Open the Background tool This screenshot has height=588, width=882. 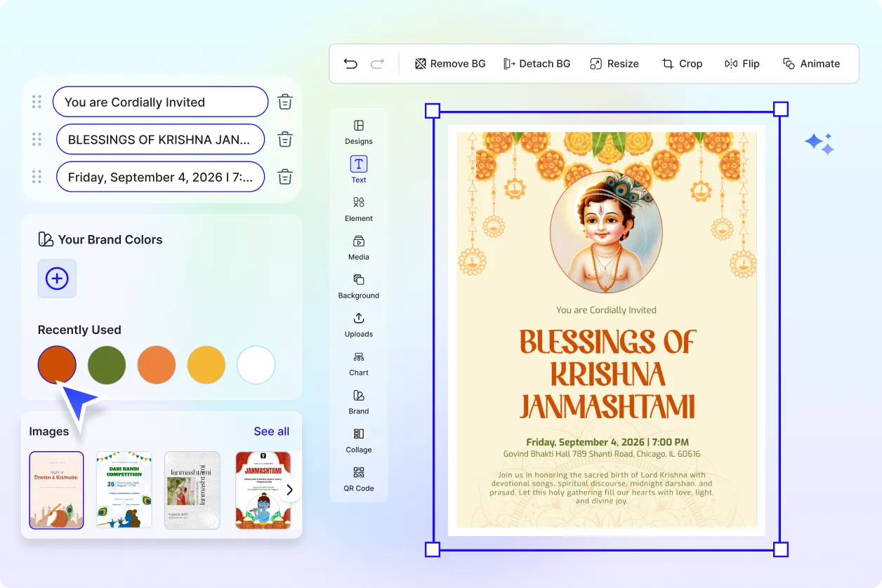358,286
